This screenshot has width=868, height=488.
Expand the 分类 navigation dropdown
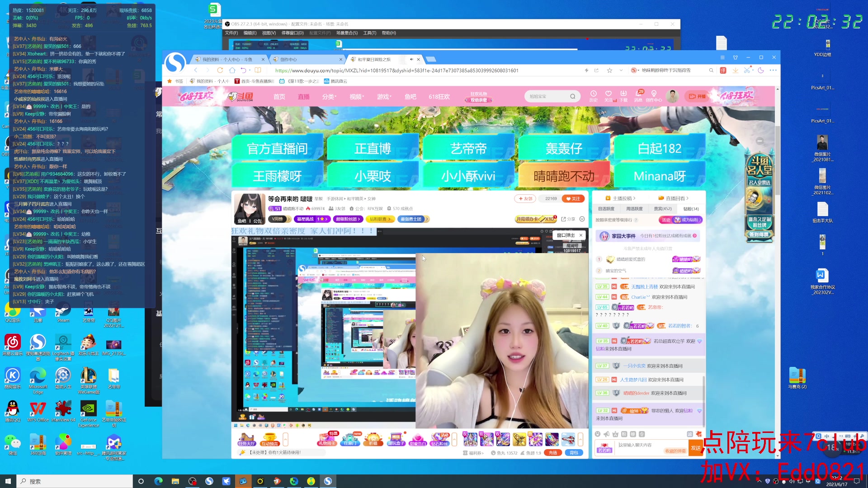point(330,97)
